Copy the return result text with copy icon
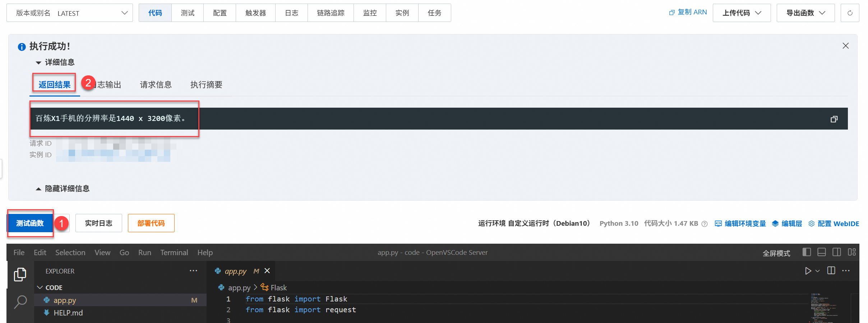 click(834, 119)
